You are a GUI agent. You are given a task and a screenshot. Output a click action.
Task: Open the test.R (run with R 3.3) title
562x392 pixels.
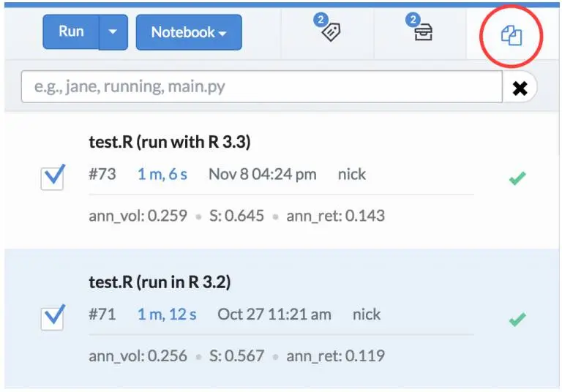169,142
